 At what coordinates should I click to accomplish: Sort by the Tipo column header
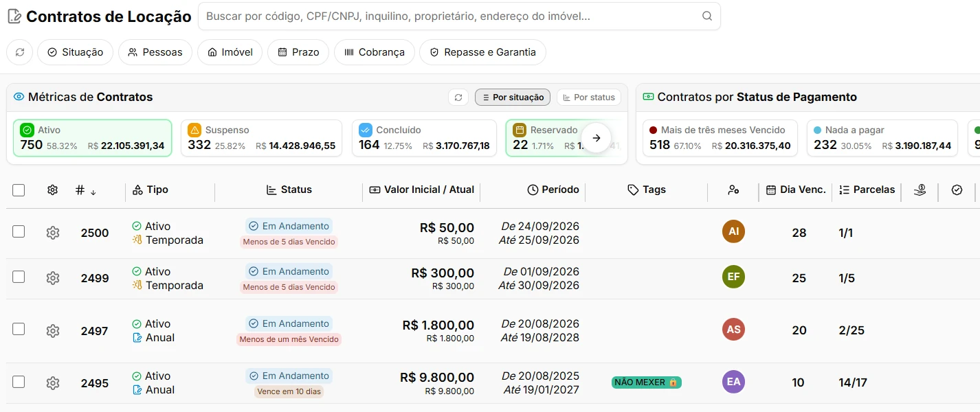tap(150, 190)
